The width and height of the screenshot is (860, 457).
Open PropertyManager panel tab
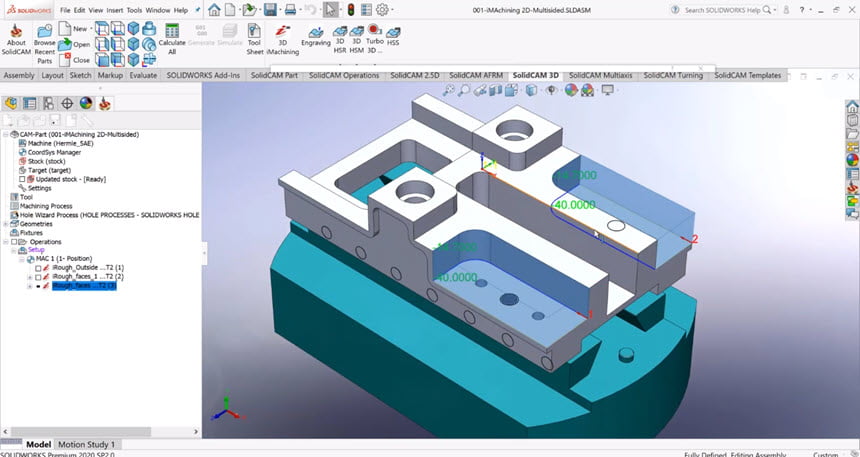point(30,103)
